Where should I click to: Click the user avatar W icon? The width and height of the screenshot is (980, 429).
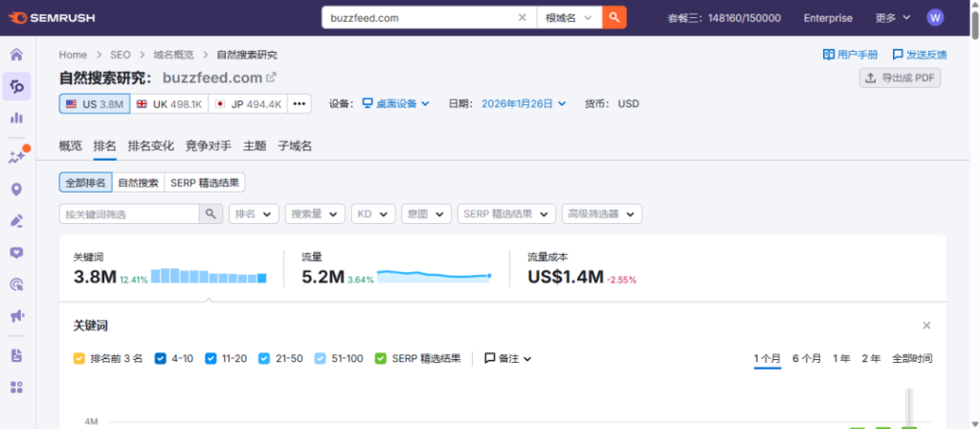coord(935,17)
